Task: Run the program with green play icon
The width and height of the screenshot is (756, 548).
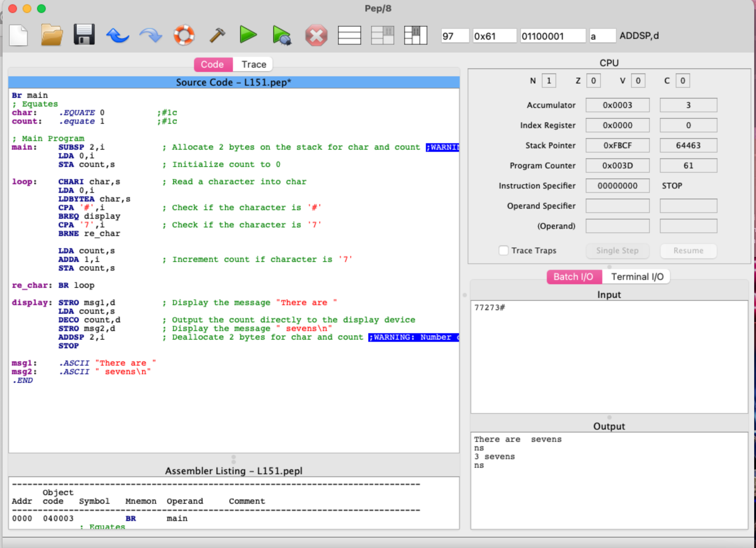Action: click(x=248, y=35)
